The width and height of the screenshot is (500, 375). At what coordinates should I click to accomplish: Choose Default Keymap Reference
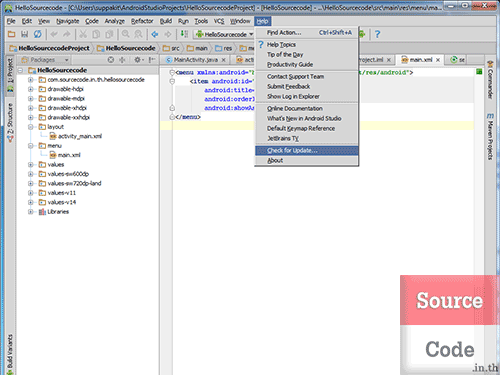click(307, 129)
